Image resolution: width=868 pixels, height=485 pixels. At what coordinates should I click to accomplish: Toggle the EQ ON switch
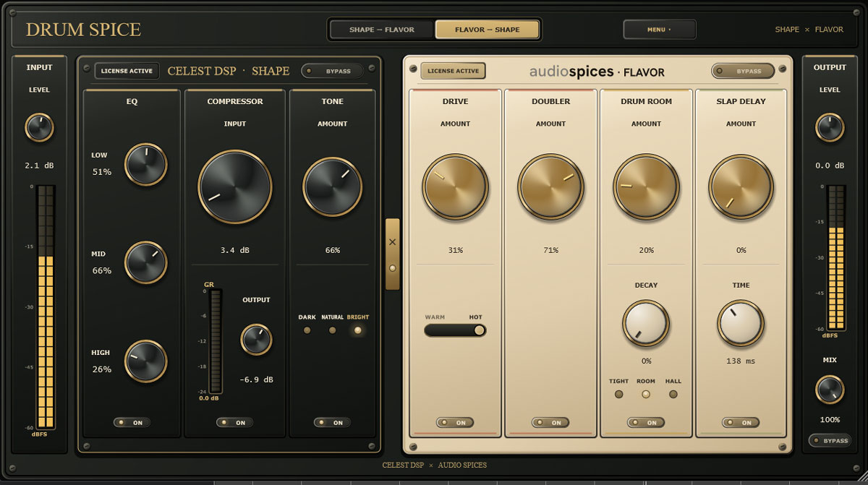tap(132, 422)
